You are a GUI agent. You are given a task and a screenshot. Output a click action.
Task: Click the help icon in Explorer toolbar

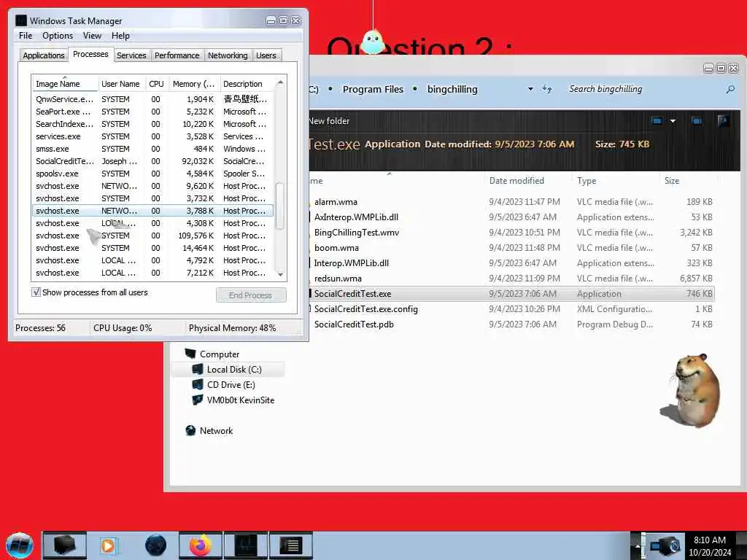coord(723,121)
